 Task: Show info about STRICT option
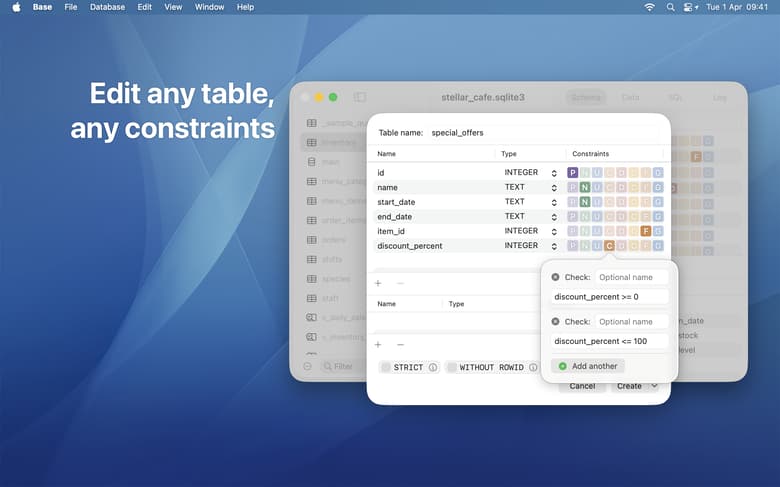point(433,368)
